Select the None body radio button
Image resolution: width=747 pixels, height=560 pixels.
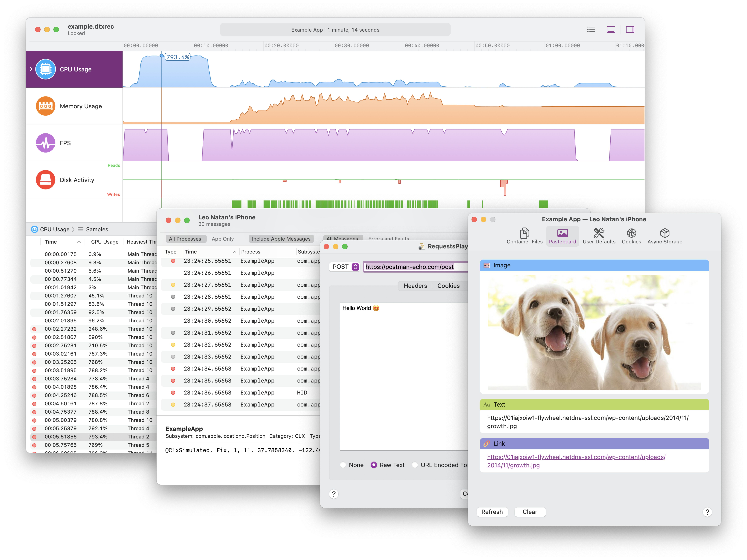coord(343,465)
